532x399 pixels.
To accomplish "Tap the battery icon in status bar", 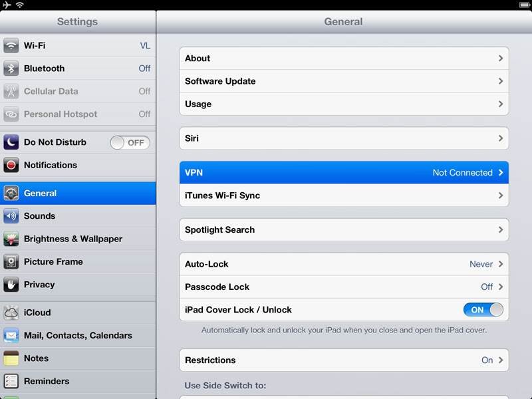I will [x=525, y=5].
